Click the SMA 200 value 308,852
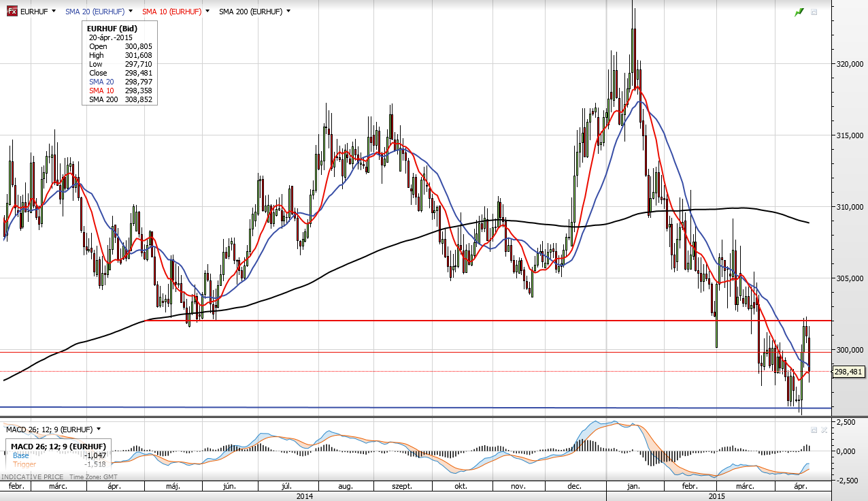Screen dimensions: 868x501 (139, 99)
